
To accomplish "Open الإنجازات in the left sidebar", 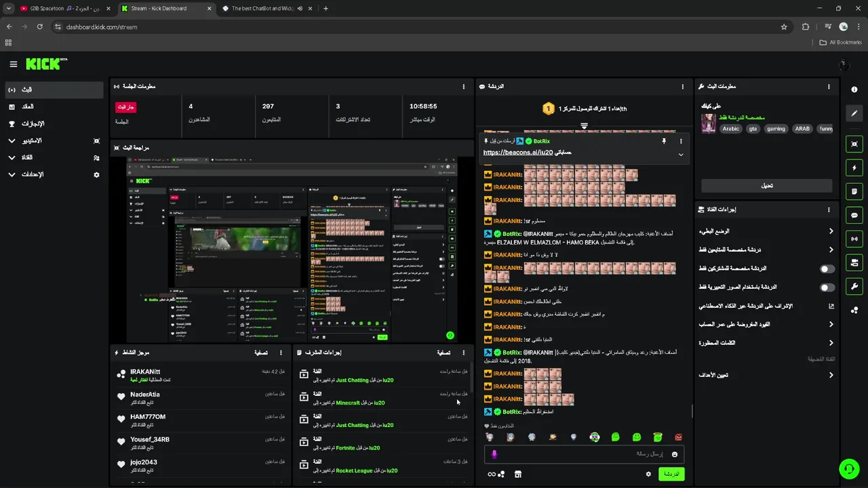I will coord(54,123).
